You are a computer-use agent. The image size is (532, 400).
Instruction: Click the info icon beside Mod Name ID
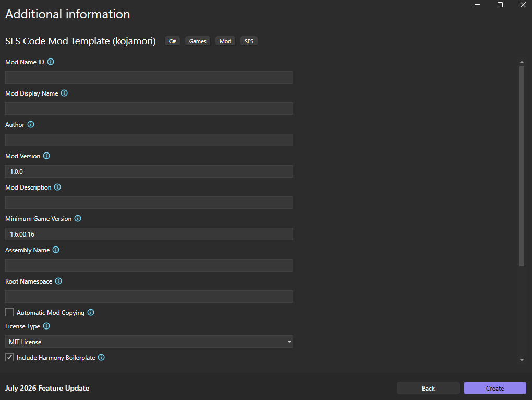51,62
